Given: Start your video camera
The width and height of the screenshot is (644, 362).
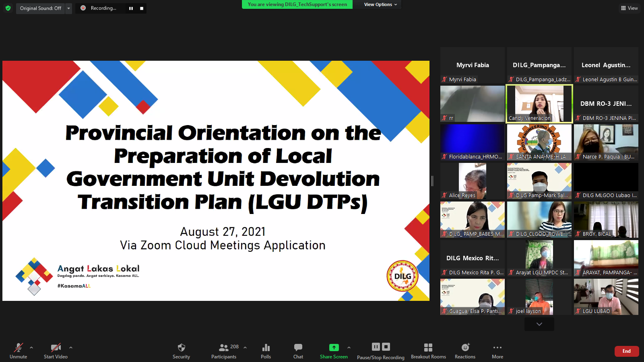Looking at the screenshot, I should pyautogui.click(x=56, y=351).
